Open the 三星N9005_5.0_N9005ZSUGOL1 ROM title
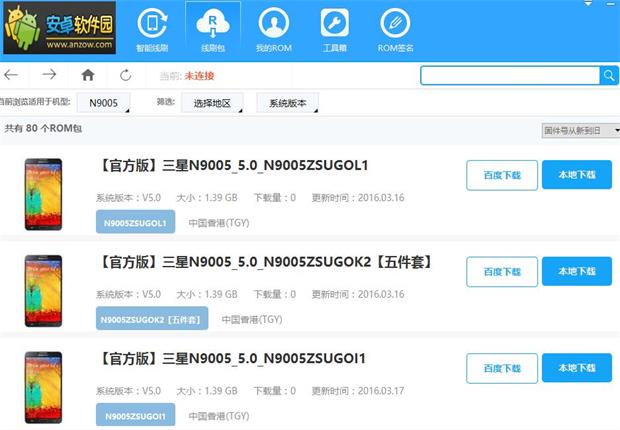Image resolution: width=620 pixels, height=430 pixels. click(233, 165)
